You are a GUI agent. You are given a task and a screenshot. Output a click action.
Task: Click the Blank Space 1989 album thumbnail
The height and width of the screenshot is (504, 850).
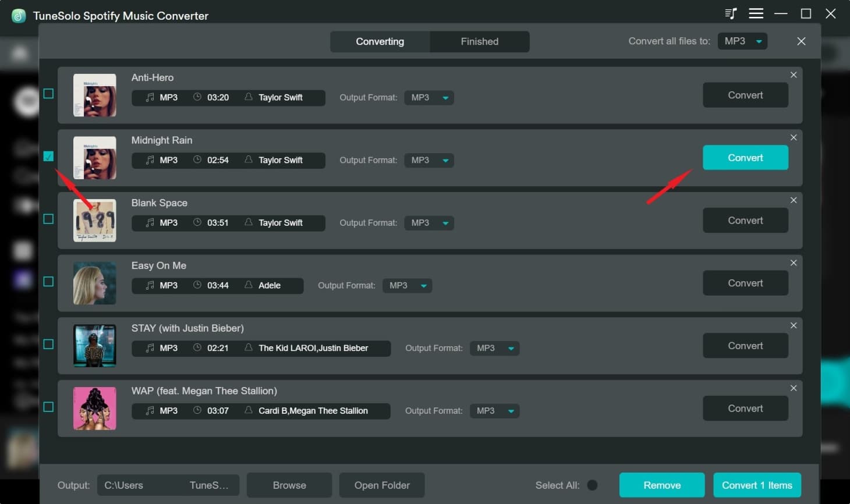point(94,221)
